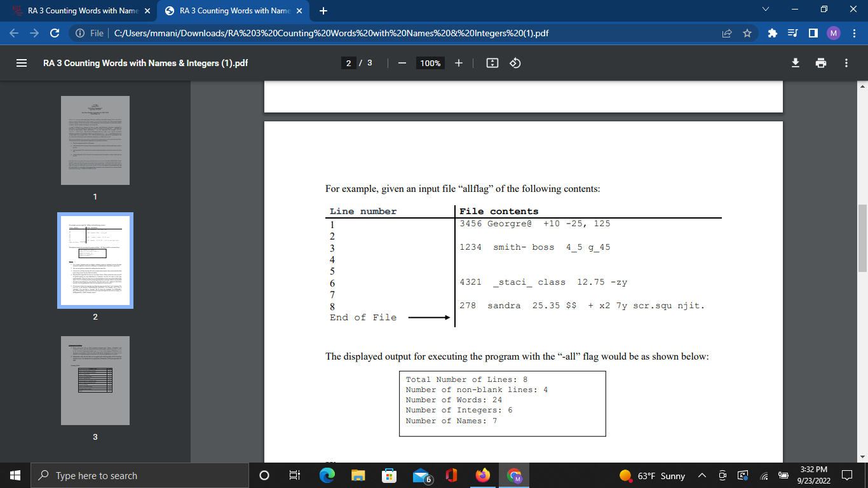Screen dimensions: 868x488
Task: Print the PDF document
Action: click(821, 63)
